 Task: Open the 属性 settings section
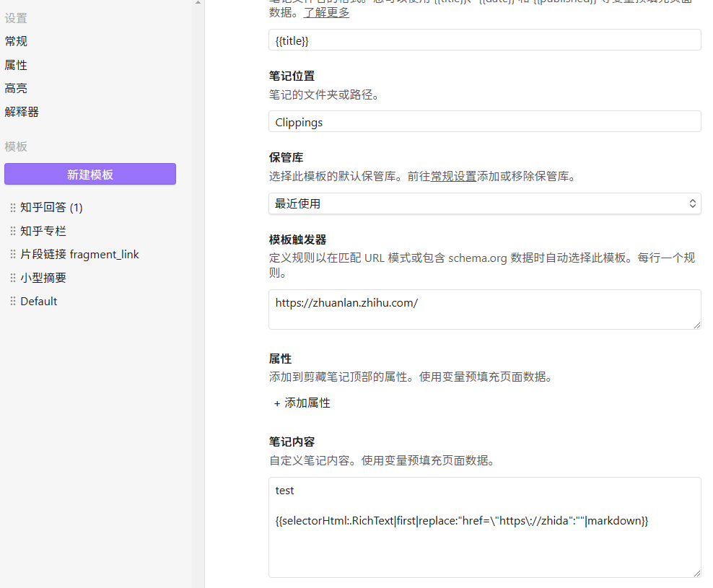[16, 65]
